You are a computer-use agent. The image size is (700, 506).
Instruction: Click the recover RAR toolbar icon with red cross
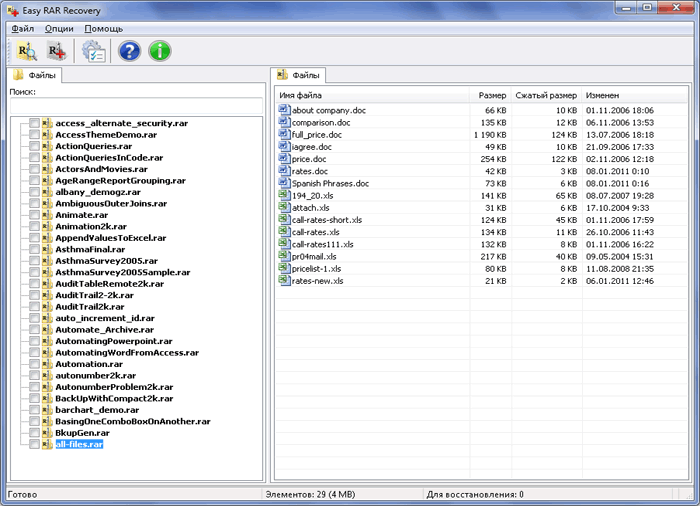tap(56, 51)
